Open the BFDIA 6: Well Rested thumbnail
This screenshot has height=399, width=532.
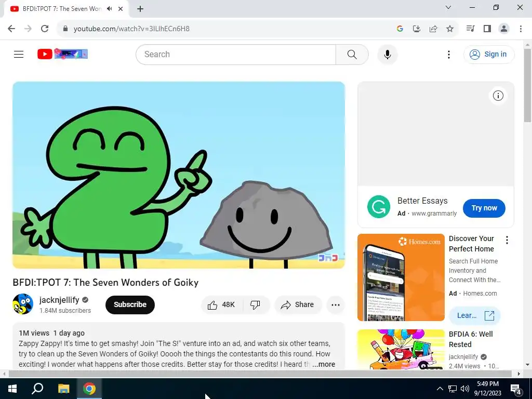401,349
